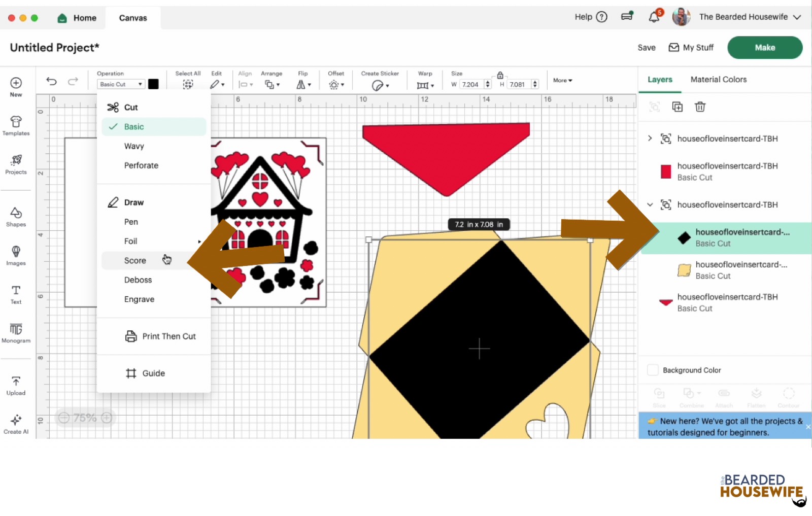
Task: Click the green Make button
Action: click(765, 48)
